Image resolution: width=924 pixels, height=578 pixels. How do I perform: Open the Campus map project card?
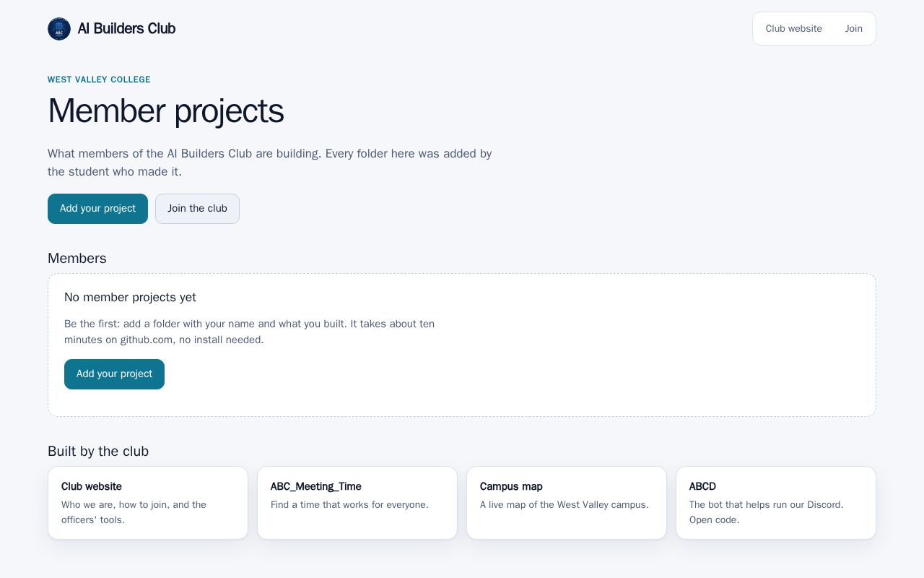tap(567, 503)
